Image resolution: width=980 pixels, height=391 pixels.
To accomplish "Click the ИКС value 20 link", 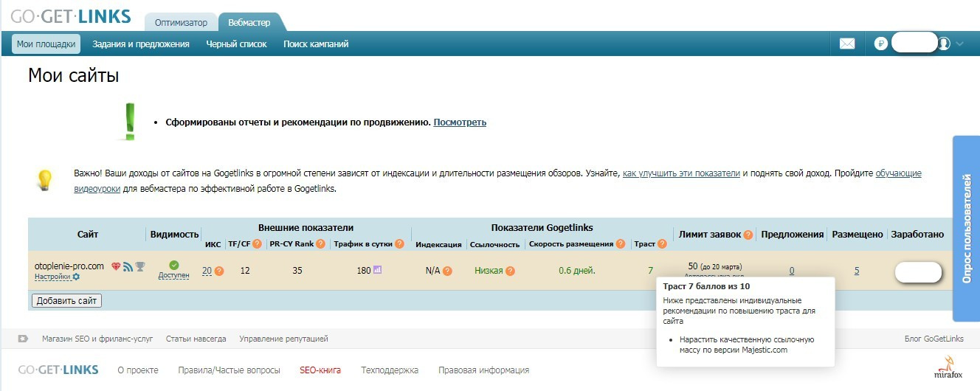I will point(207,271).
